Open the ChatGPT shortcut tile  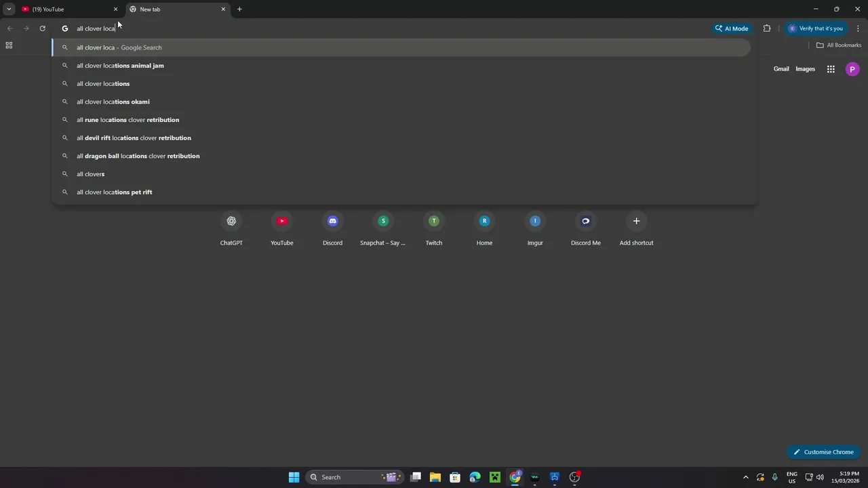tap(231, 229)
